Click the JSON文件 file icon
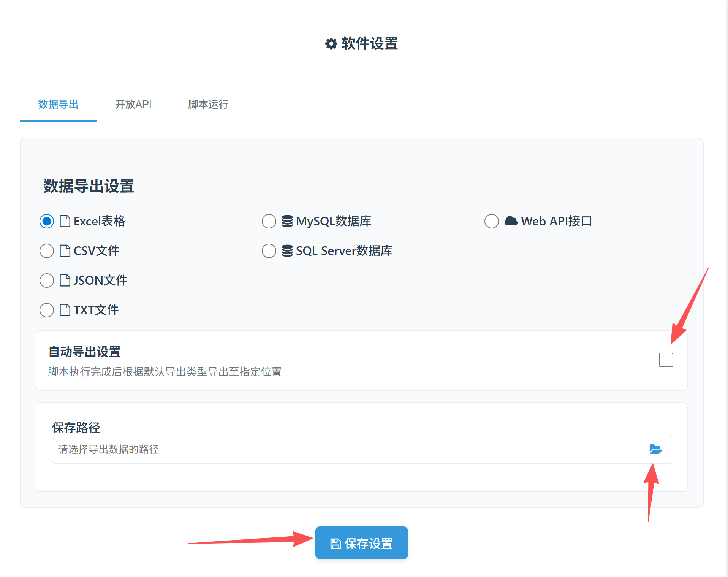The height and width of the screenshot is (577, 728). tap(65, 281)
